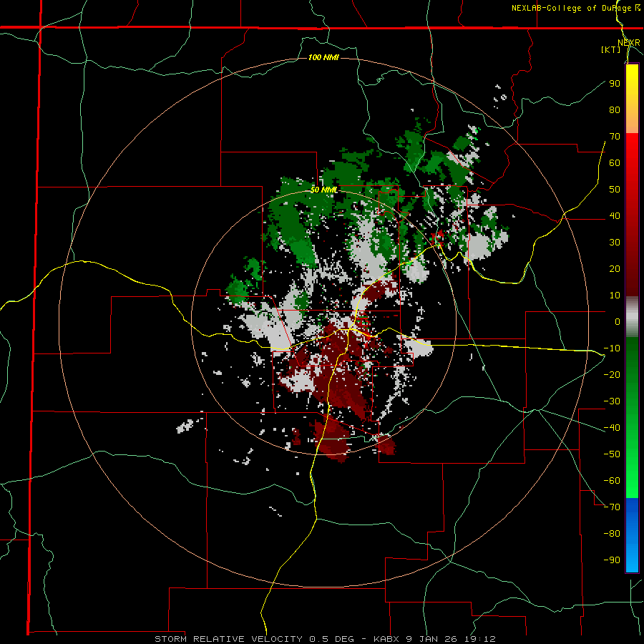Click the [KT] units label above colorbar
644x644 pixels.
click(611, 49)
